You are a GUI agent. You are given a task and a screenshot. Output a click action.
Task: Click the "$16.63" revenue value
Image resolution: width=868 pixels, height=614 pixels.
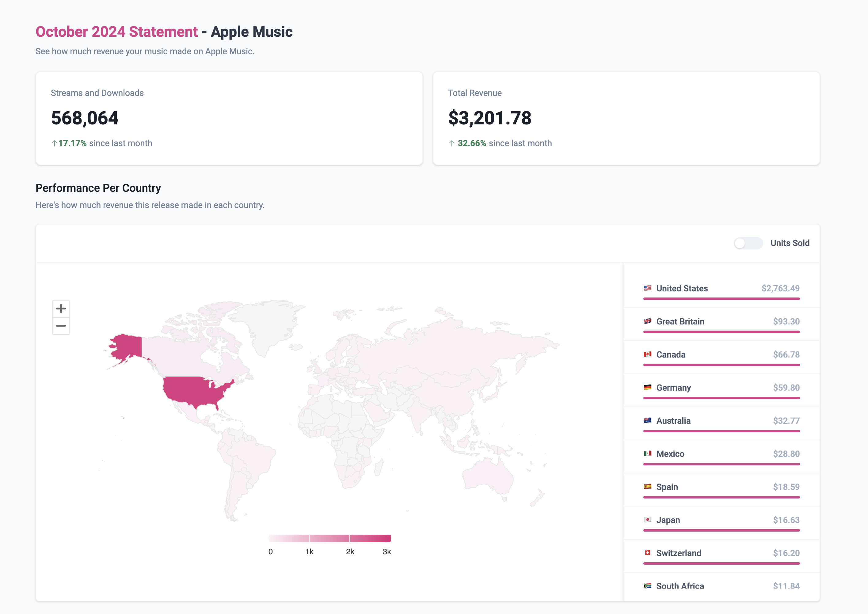[786, 520]
